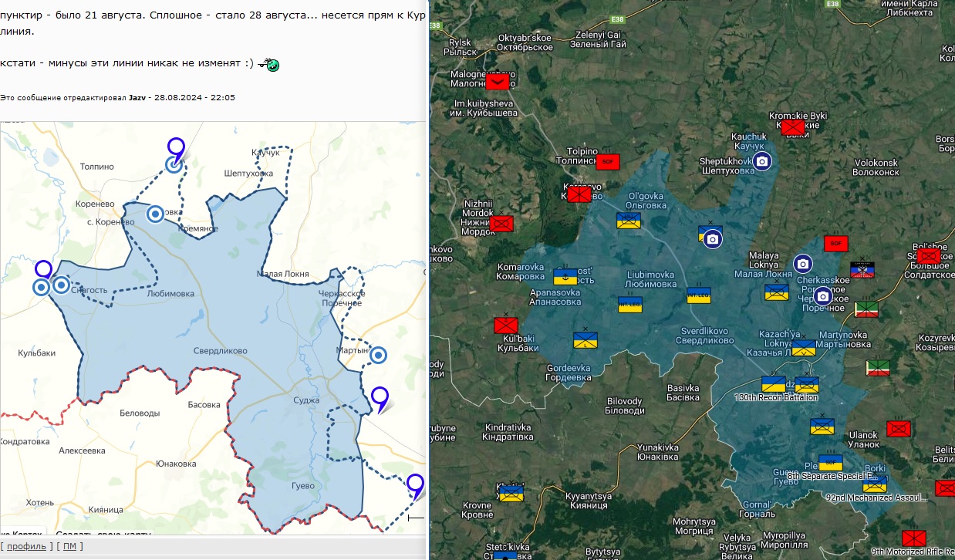Click the Суджа label on left map
This screenshot has height=560, width=955.
306,400
